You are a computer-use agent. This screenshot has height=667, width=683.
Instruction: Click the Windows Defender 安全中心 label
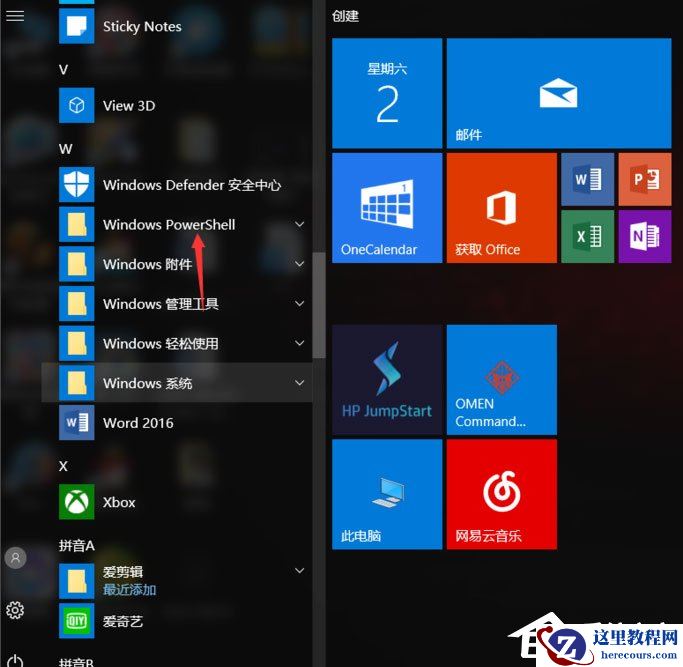point(192,185)
